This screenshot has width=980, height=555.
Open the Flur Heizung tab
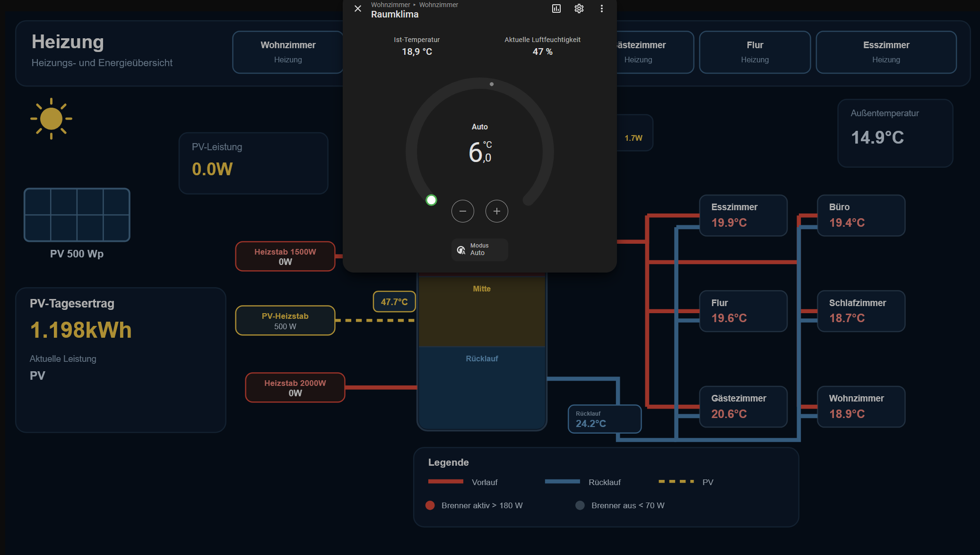[x=755, y=52]
